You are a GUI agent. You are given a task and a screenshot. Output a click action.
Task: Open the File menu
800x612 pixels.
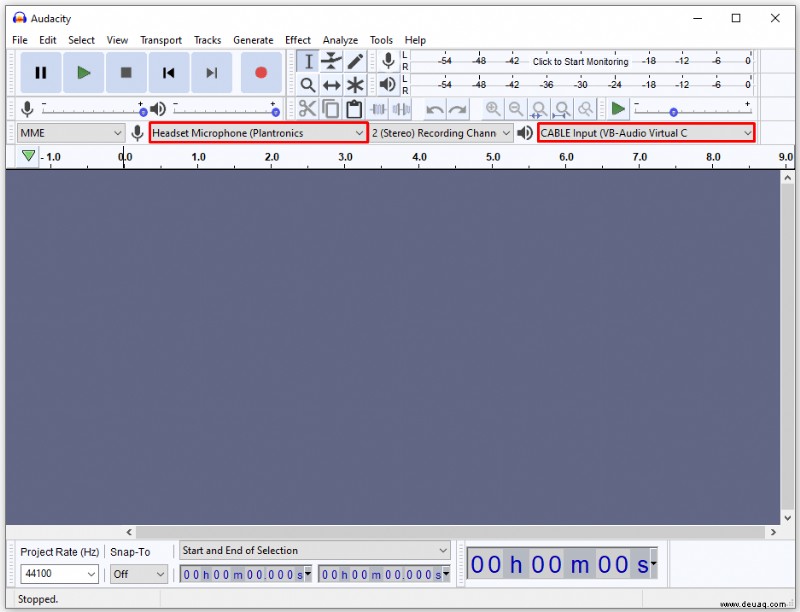coord(20,40)
